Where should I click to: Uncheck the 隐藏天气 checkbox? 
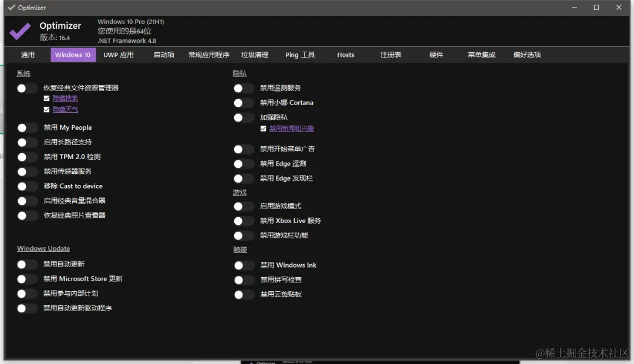click(46, 110)
